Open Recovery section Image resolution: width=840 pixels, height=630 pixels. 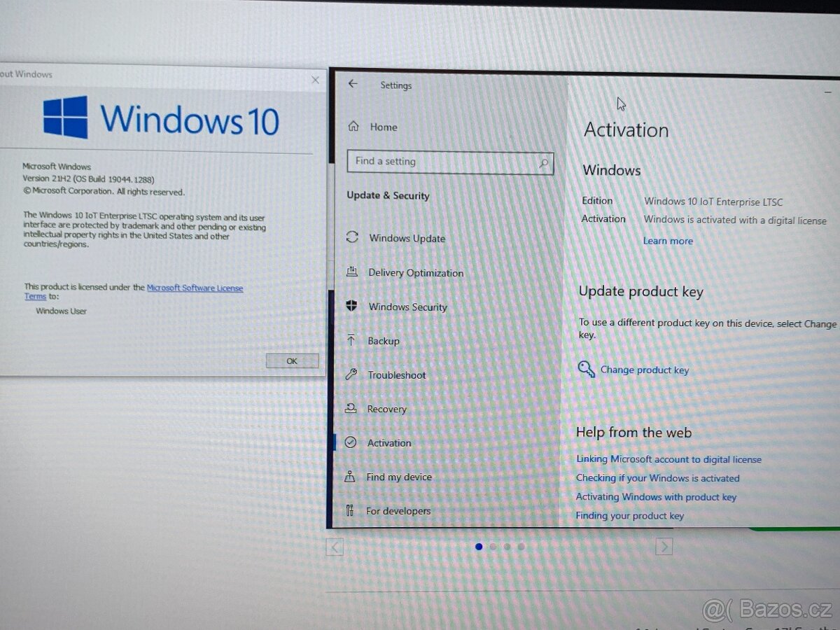tap(386, 409)
